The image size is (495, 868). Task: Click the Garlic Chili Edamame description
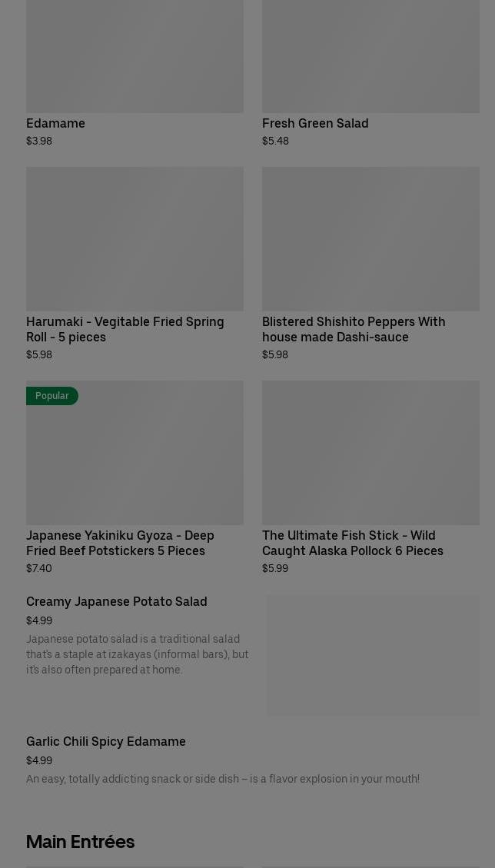(223, 779)
